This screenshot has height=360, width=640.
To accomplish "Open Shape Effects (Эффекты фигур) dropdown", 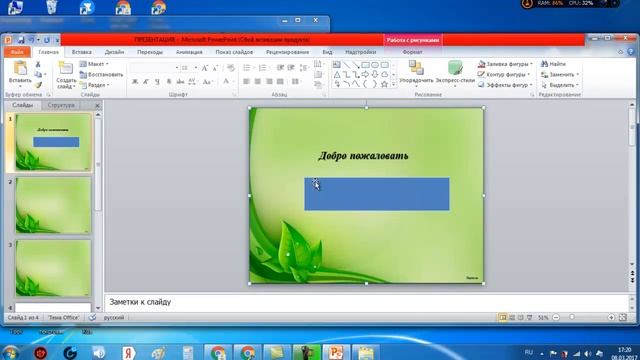I will point(505,85).
